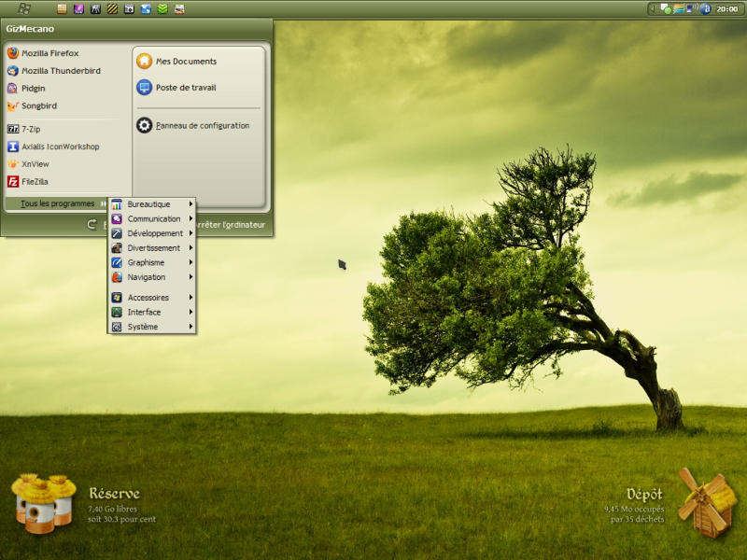This screenshot has width=747, height=560.
Task: Click the log-off arrow icon in the start menu footer
Action: click(x=92, y=224)
